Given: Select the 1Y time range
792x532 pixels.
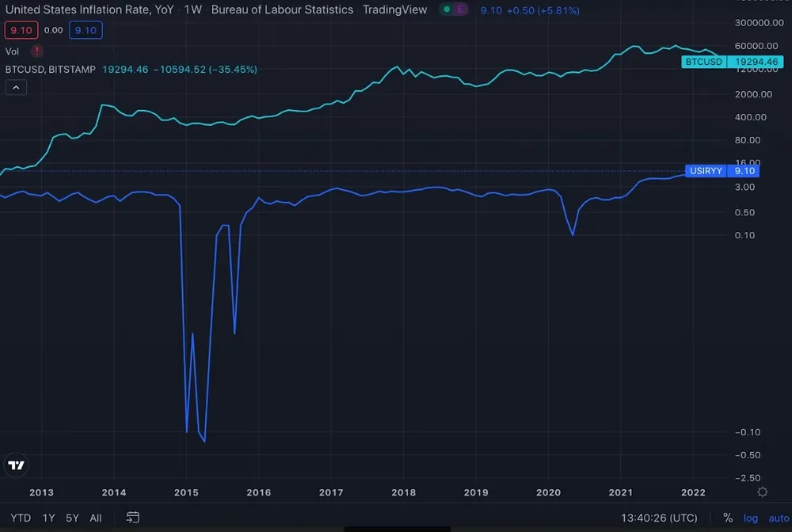Looking at the screenshot, I should (x=49, y=518).
